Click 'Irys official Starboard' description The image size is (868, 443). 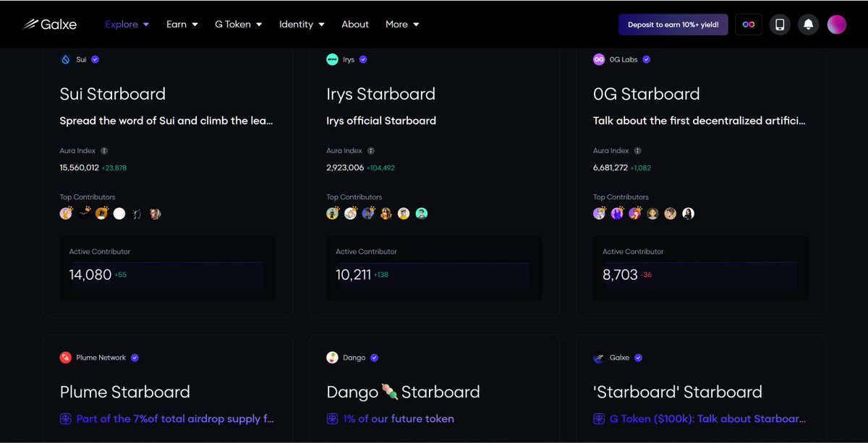[381, 121]
